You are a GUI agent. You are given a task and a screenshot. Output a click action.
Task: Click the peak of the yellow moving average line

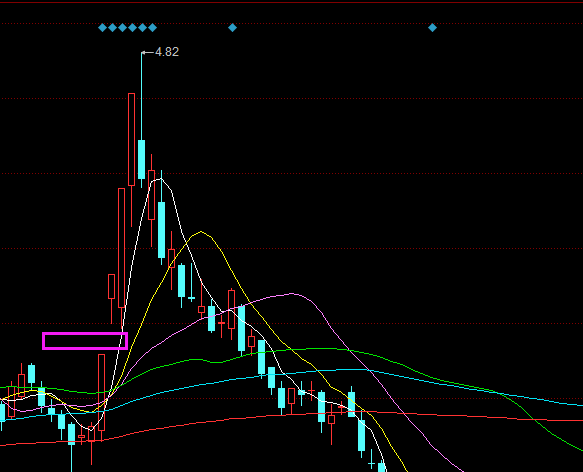coord(201,232)
